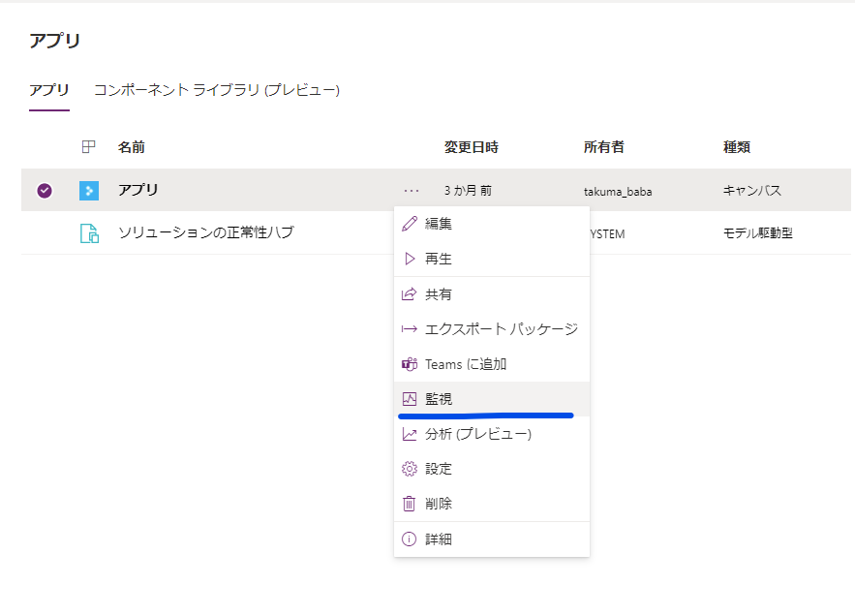Click the キャンバス type cell
The height and width of the screenshot is (616, 855).
(x=752, y=190)
